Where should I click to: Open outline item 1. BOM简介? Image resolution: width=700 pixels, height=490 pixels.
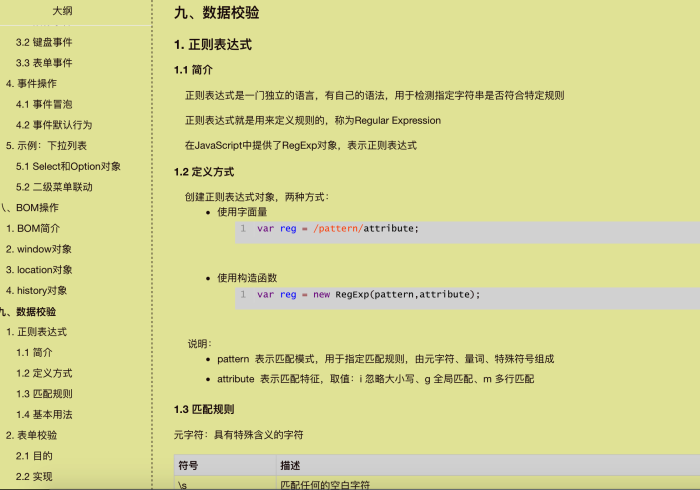[33, 228]
